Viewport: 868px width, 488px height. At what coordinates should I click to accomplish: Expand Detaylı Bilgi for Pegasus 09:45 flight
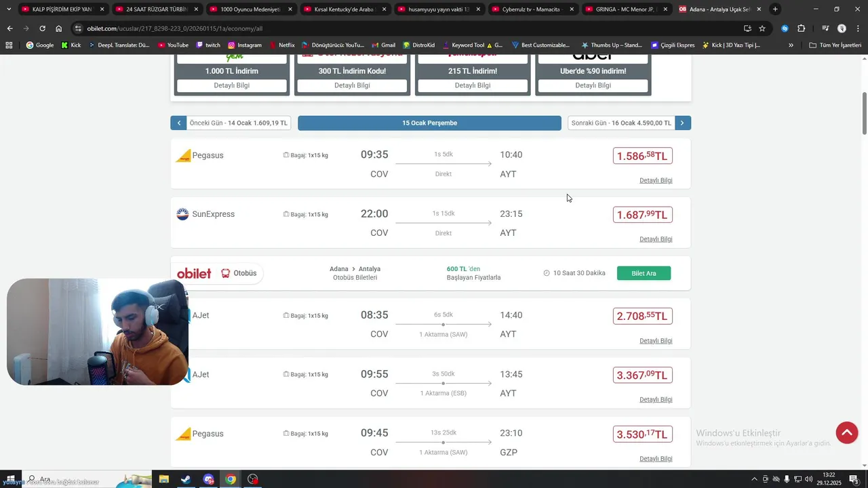pyautogui.click(x=656, y=459)
